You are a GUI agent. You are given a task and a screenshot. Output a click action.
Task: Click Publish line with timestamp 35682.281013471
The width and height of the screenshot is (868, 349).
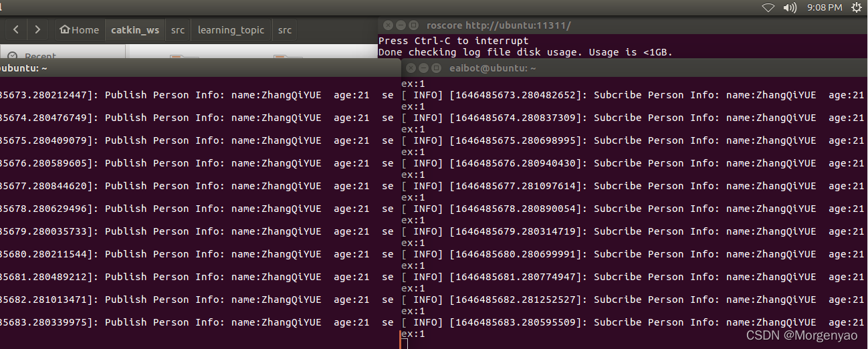(197, 300)
